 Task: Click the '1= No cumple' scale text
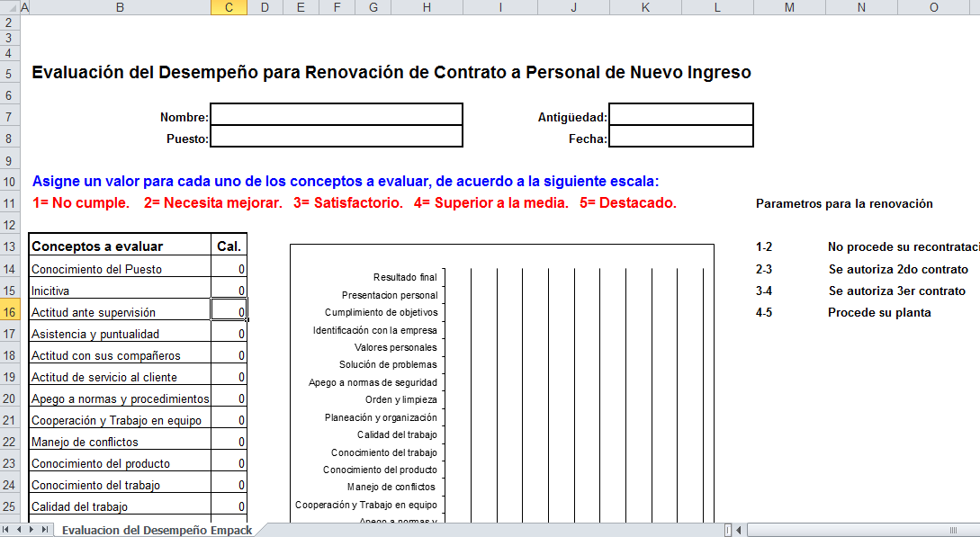pyautogui.click(x=81, y=203)
